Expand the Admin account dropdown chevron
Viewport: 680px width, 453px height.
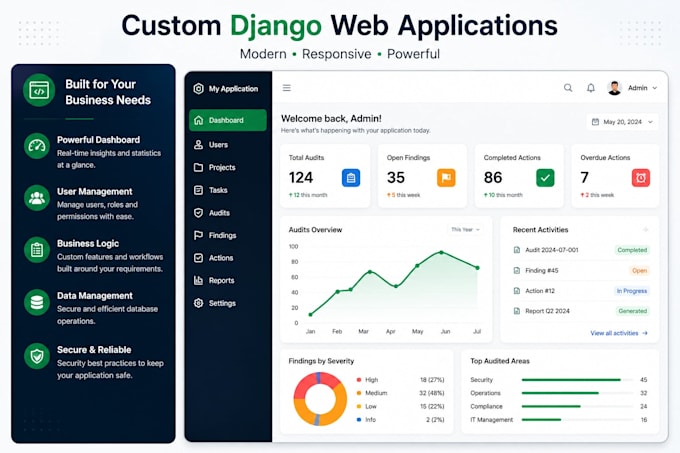pyautogui.click(x=654, y=88)
